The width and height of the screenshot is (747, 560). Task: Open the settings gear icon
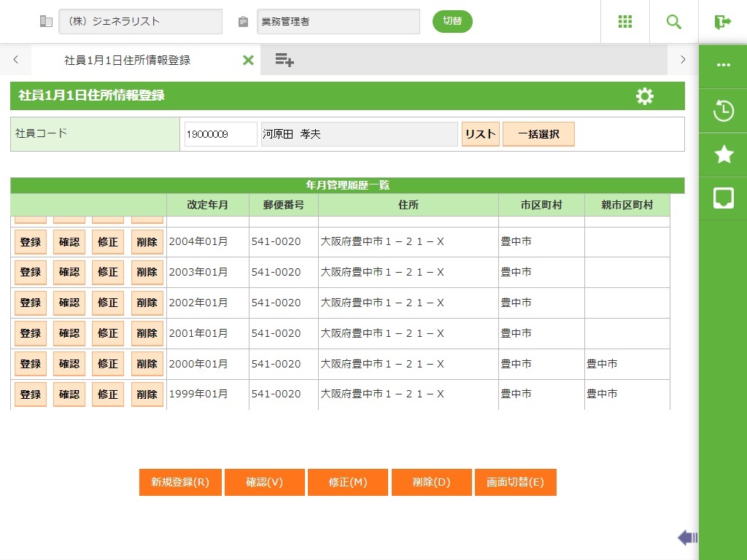[645, 96]
